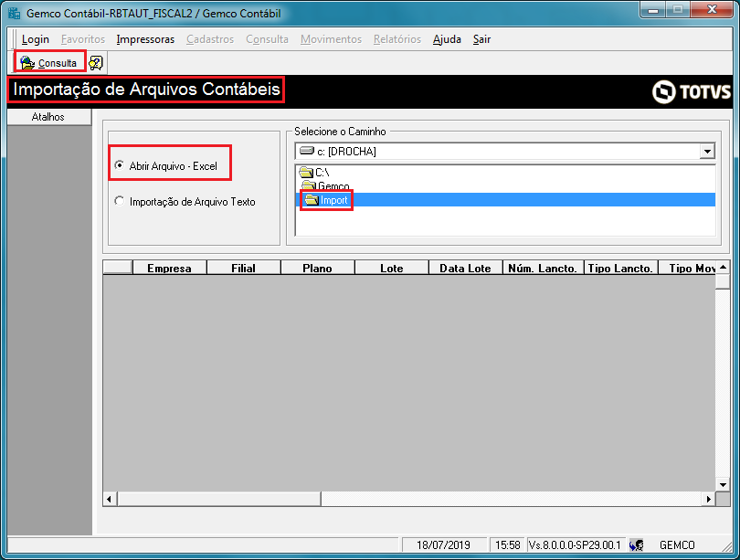Click the drive icon in path dropdown

(307, 151)
